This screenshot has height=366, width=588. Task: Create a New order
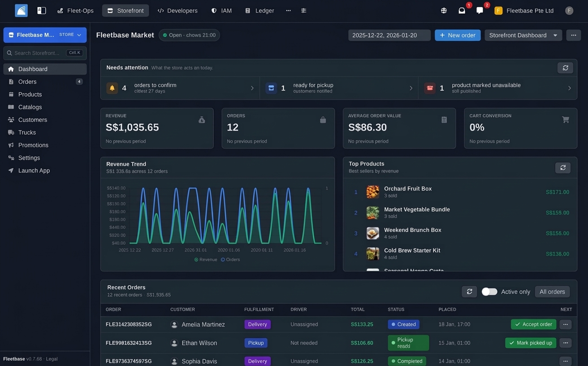[458, 35]
